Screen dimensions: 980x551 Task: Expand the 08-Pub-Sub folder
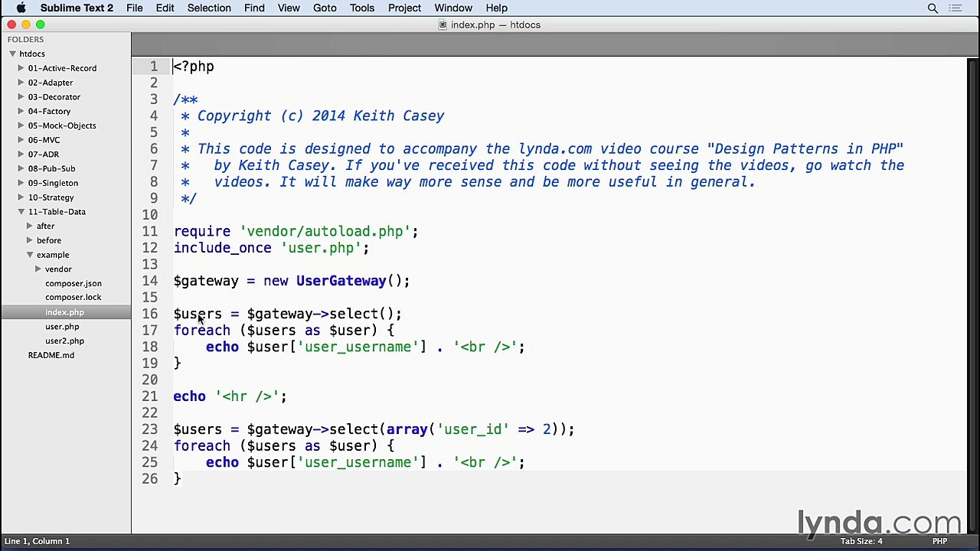21,168
